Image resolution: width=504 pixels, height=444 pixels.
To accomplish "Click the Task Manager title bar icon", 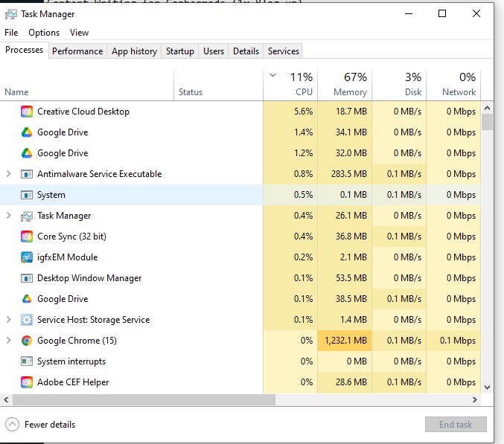I will 11,14.
